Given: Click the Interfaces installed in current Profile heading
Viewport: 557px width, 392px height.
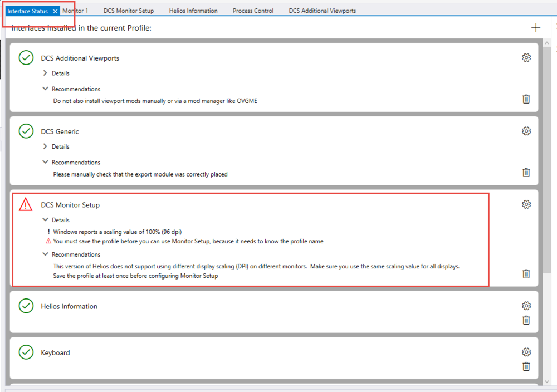Looking at the screenshot, I should [81, 28].
